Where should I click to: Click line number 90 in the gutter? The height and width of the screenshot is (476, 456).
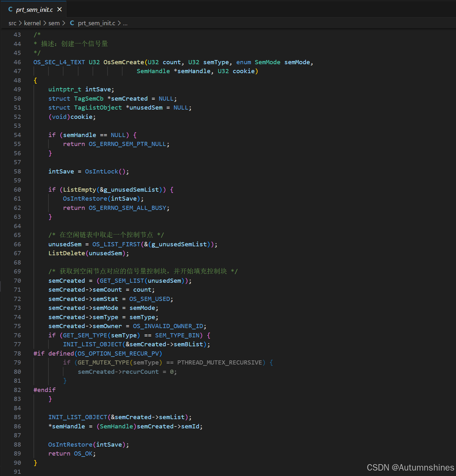pos(17,463)
